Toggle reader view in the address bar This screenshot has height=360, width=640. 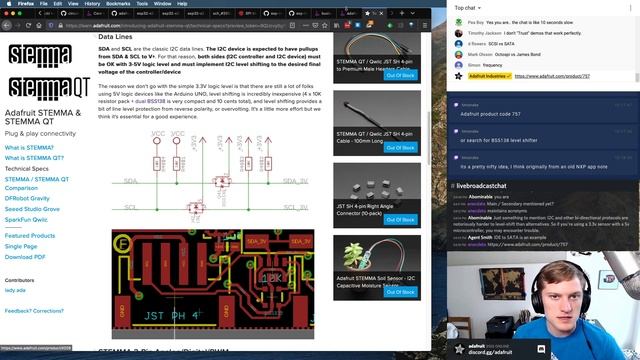[x=292, y=25]
